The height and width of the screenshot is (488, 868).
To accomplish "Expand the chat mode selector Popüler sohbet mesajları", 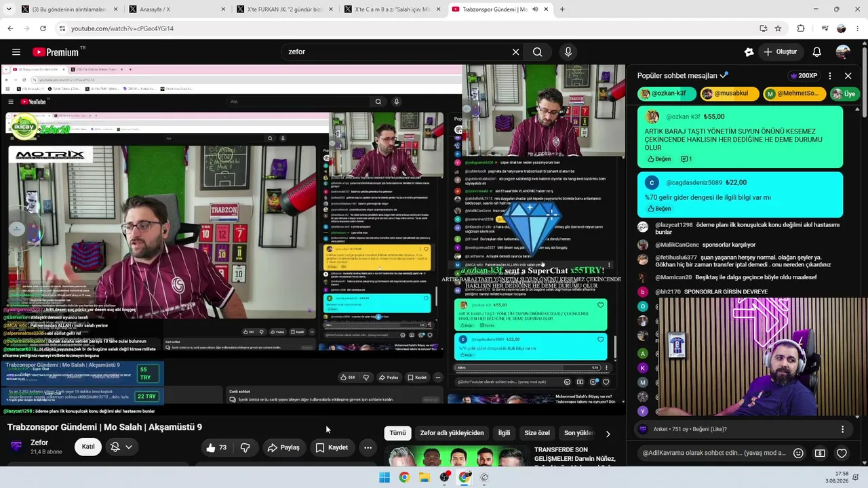I will coord(683,76).
